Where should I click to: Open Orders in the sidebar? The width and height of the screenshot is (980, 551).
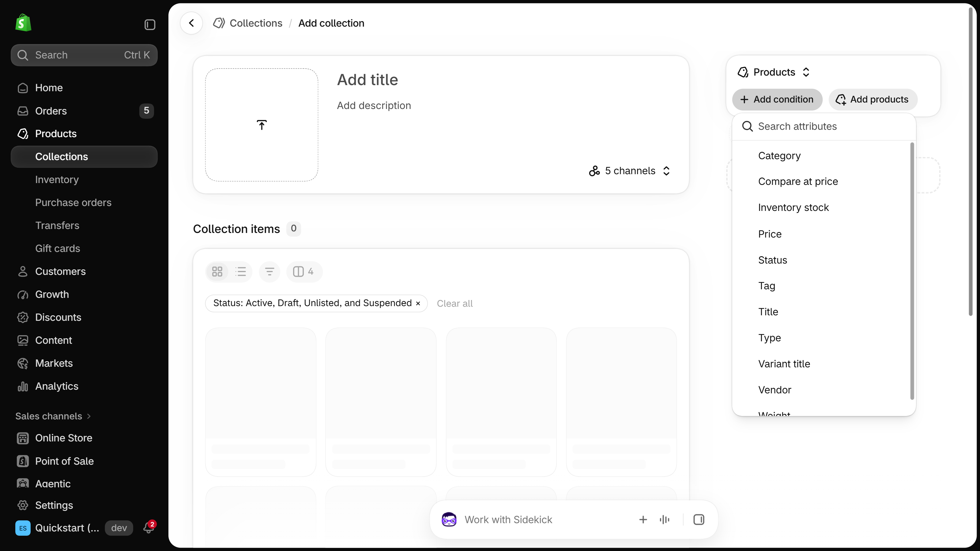[x=84, y=111]
